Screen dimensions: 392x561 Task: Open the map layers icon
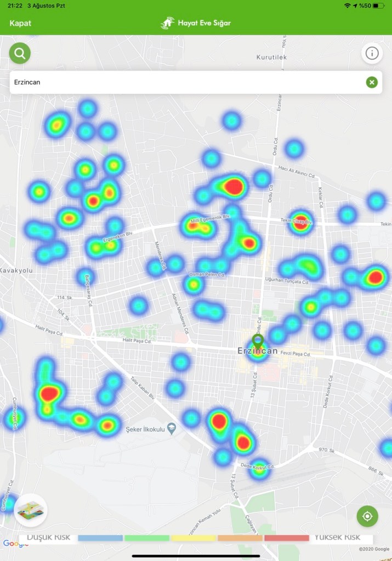point(31,510)
